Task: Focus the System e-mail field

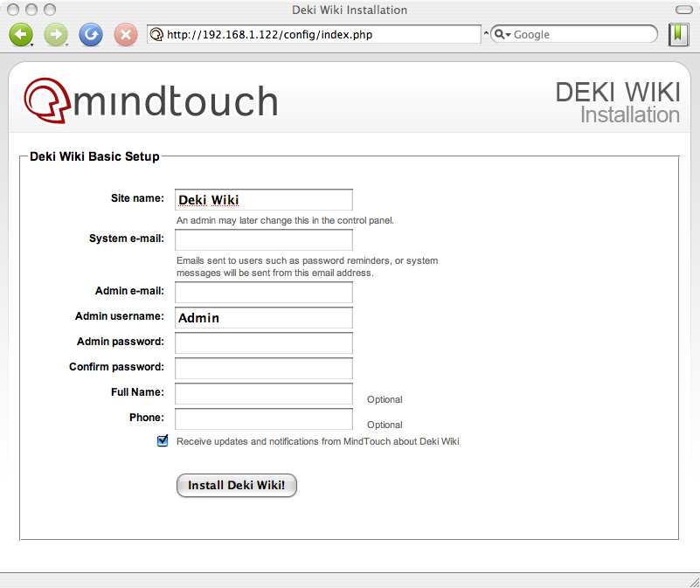Action: [264, 239]
